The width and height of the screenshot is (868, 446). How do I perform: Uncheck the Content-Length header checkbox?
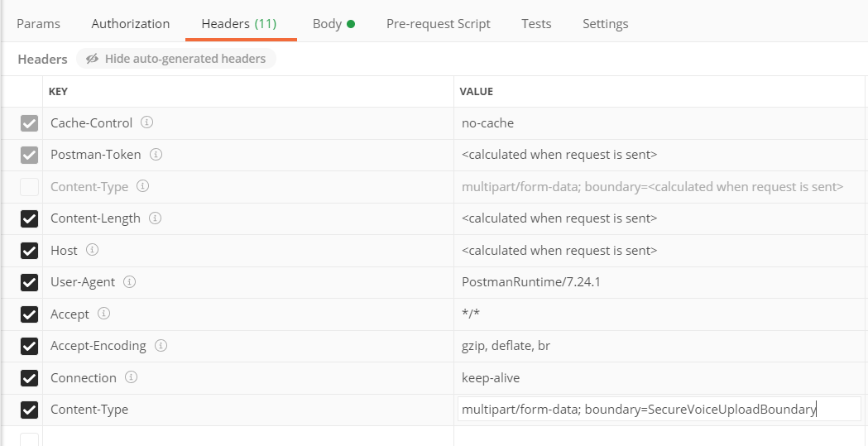point(29,218)
